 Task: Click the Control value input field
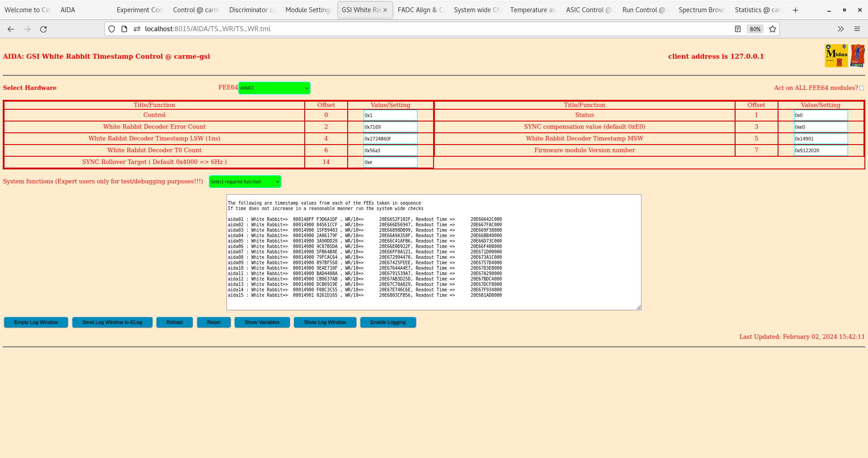pyautogui.click(x=390, y=115)
